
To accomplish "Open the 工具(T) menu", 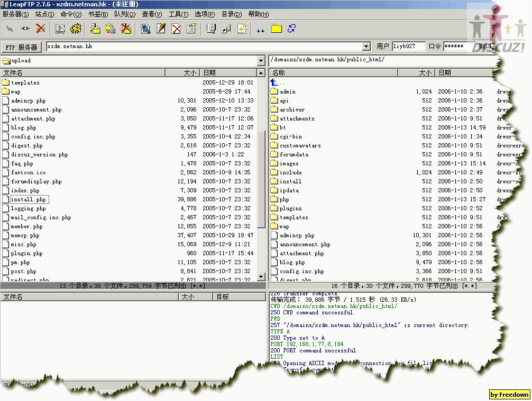I will 178,14.
